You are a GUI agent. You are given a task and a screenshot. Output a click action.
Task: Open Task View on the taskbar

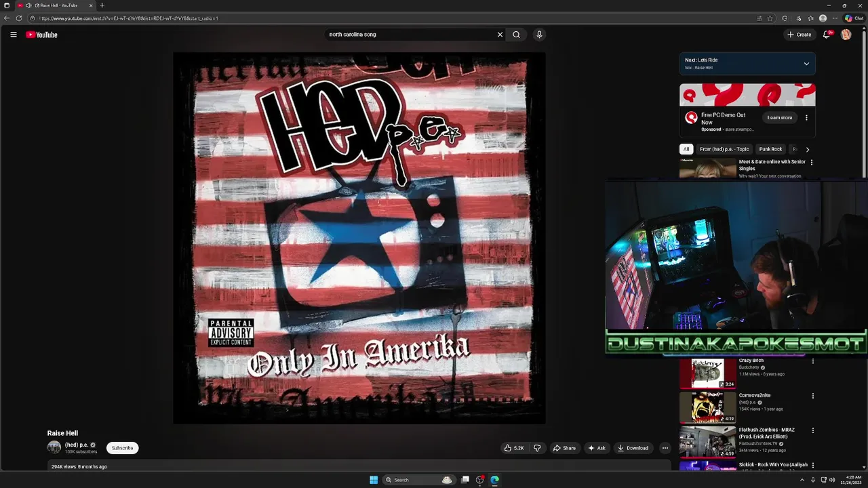[465, 480]
